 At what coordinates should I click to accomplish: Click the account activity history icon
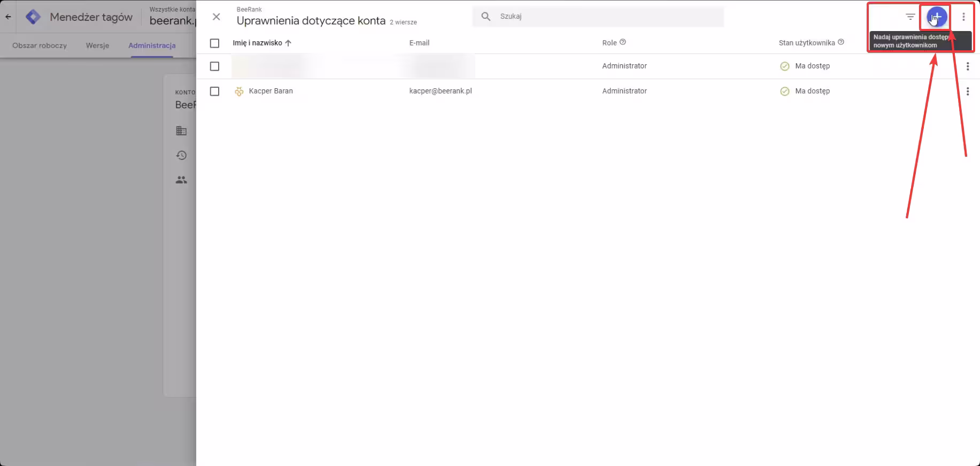pyautogui.click(x=182, y=155)
